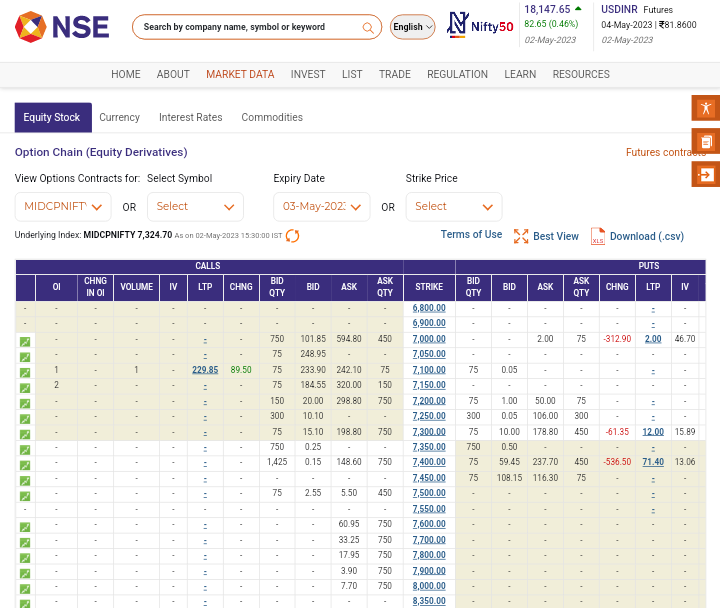The width and height of the screenshot is (720, 608).
Task: Open chart icon for strike 7,300.00
Action: coord(25,434)
